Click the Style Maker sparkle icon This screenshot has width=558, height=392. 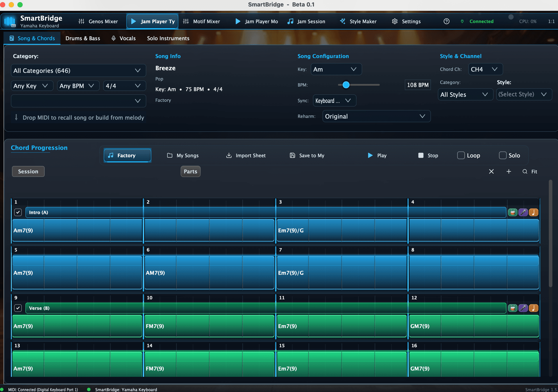[343, 21]
